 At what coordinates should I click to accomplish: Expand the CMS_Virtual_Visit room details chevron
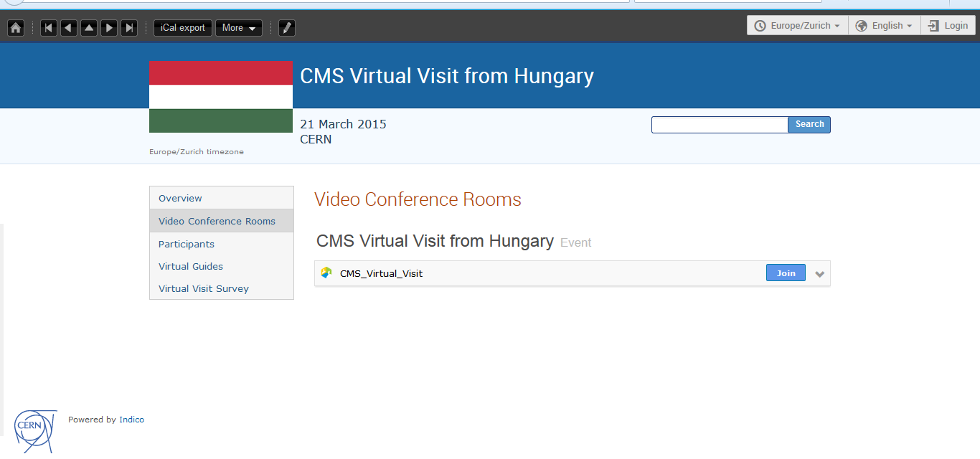click(820, 274)
